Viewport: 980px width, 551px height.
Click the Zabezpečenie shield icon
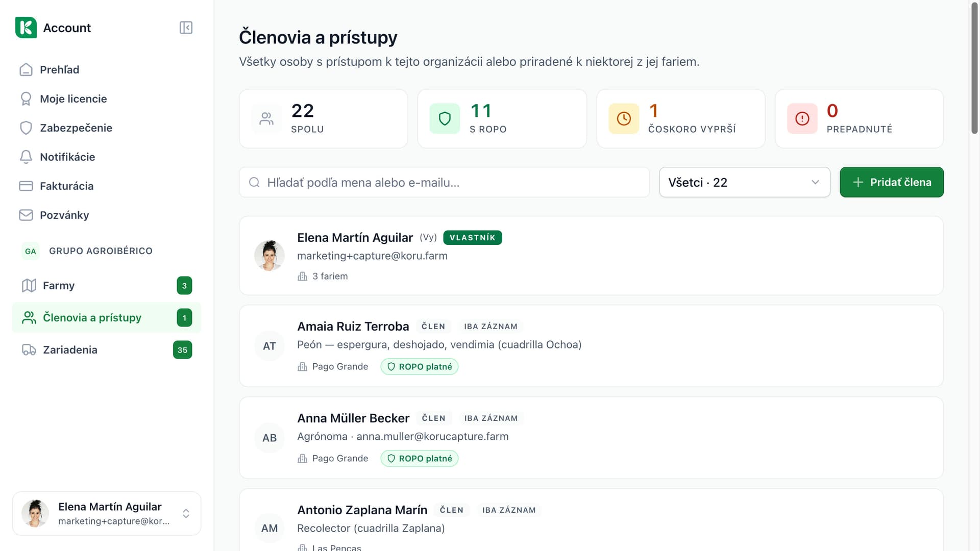pyautogui.click(x=26, y=128)
